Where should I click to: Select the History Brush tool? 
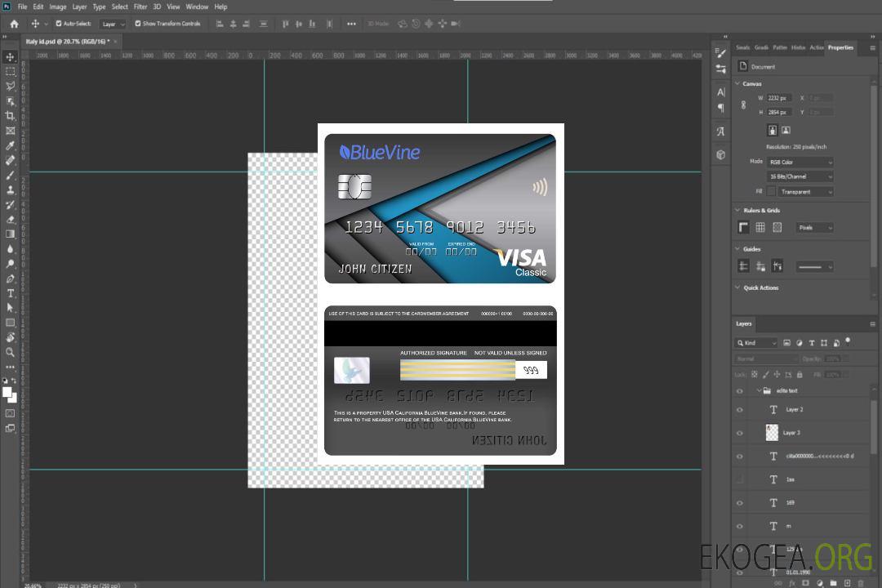10,205
